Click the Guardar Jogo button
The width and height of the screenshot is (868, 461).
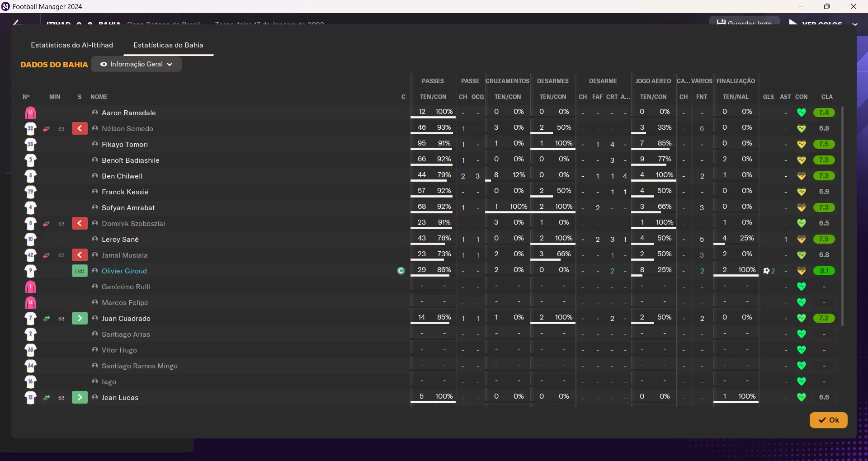(744, 23)
